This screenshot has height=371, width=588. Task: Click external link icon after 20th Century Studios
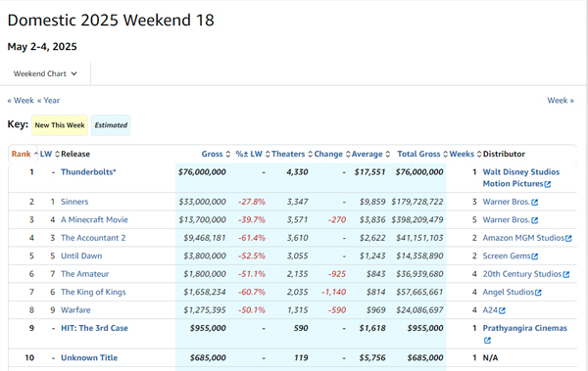click(566, 275)
